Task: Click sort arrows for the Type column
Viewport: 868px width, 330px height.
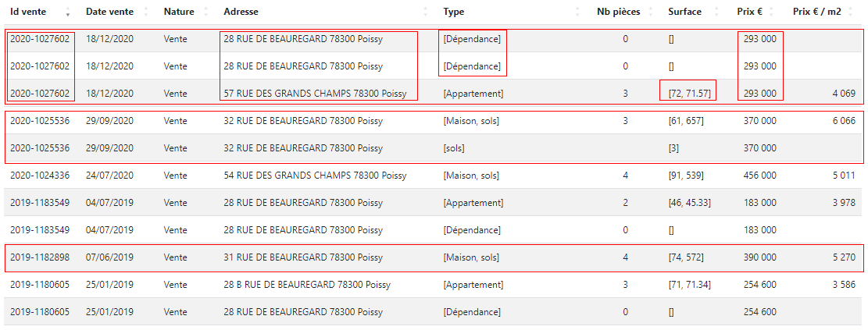Action: coord(577,12)
